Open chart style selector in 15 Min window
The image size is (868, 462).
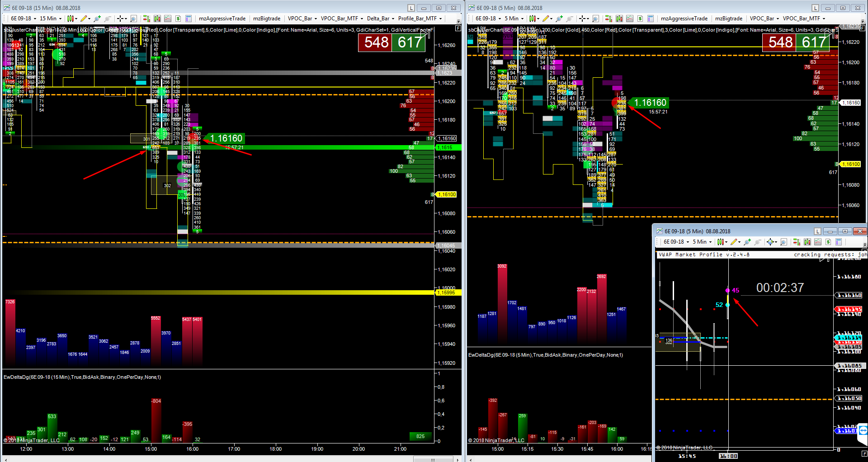[x=71, y=19]
